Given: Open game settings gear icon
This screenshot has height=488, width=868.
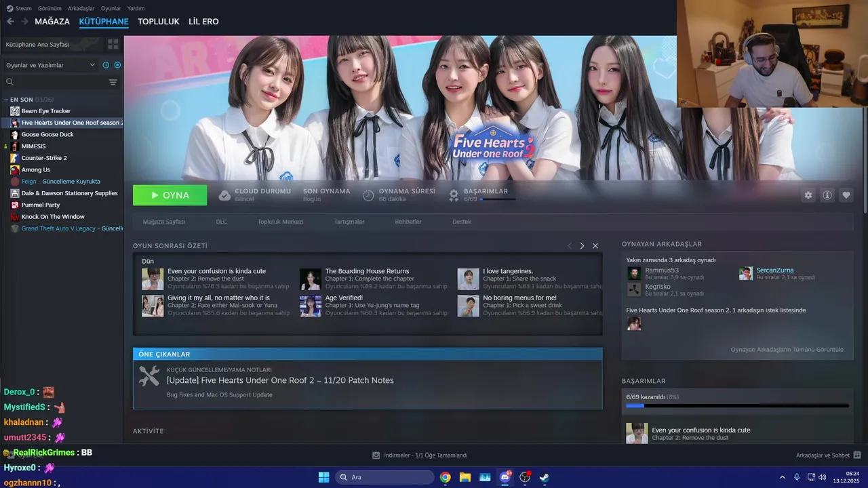Looking at the screenshot, I should click(x=808, y=195).
